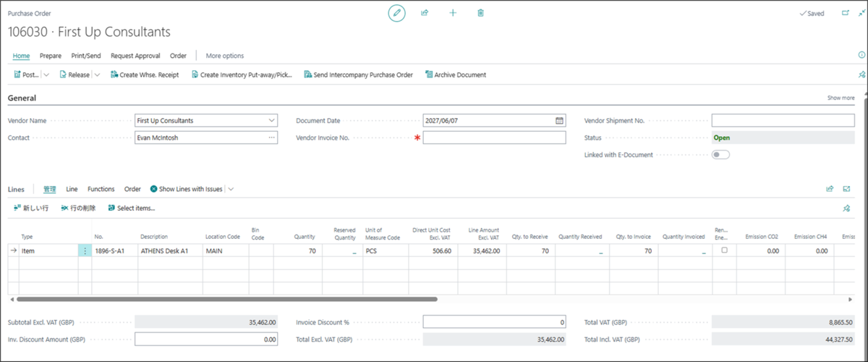Click the Unit of Measure cell PCS

[386, 251]
